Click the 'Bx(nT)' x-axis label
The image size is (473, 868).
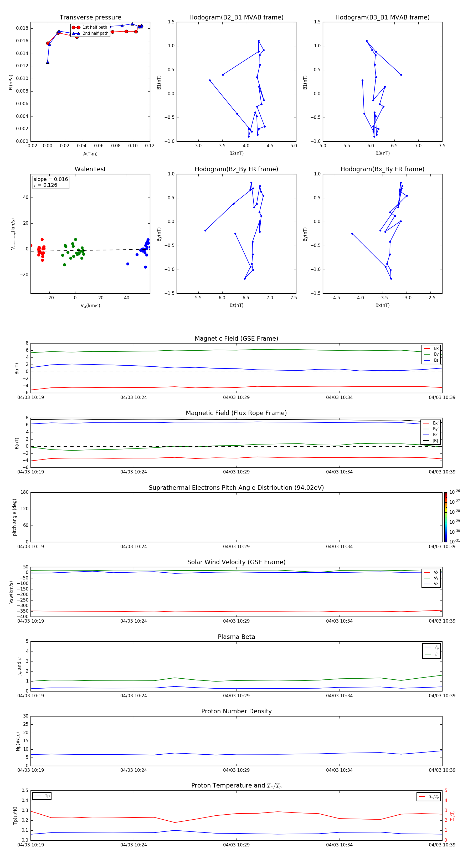click(382, 305)
